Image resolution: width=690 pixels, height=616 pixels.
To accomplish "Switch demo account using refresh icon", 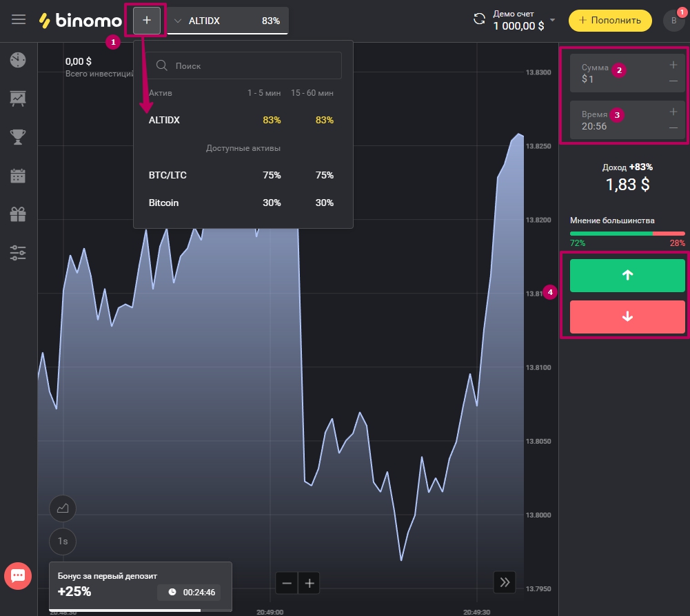I will [x=479, y=20].
